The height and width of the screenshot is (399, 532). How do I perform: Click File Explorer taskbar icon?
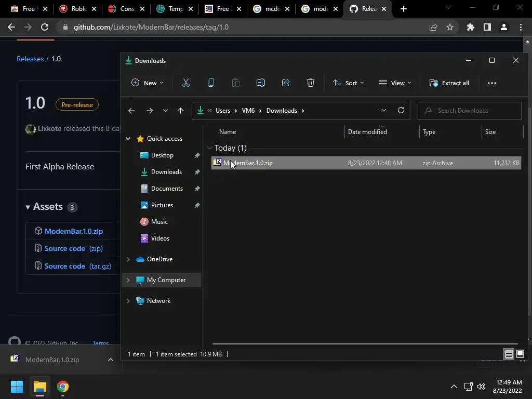pos(39,387)
